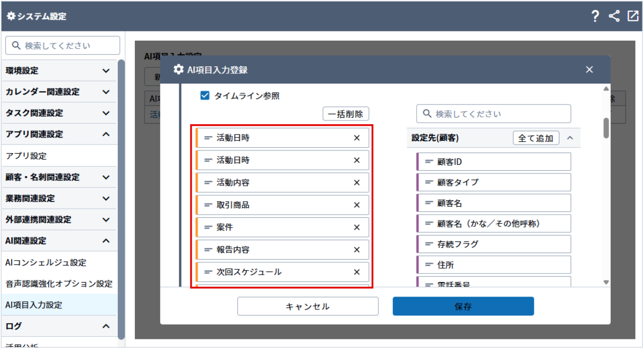Collapse the 設定先(顧客) group chevron
Image resolution: width=644 pixels, height=349 pixels.
tap(570, 138)
